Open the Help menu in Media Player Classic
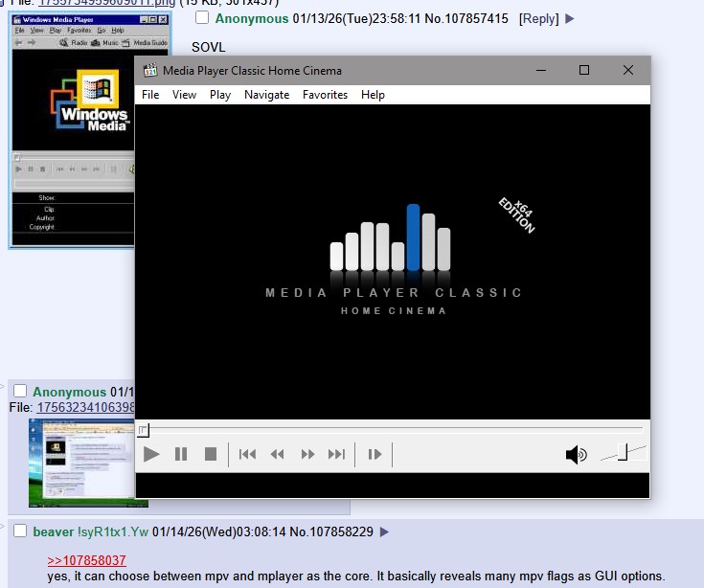704x588 pixels. (x=373, y=95)
